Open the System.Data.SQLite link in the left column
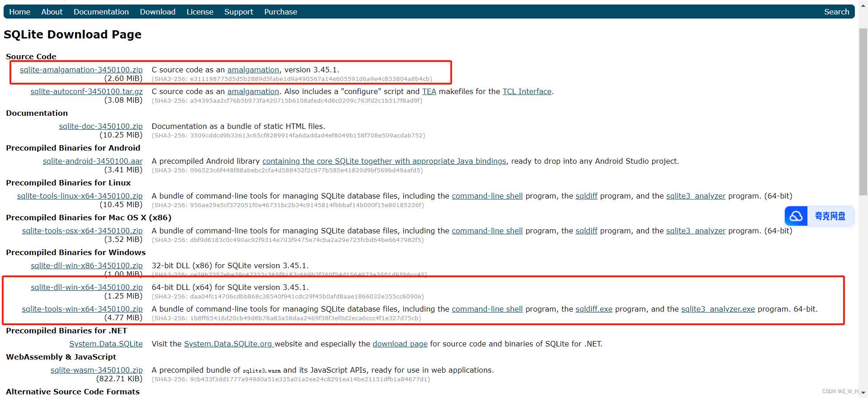Image resolution: width=868 pixels, height=398 pixels. pyautogui.click(x=106, y=344)
